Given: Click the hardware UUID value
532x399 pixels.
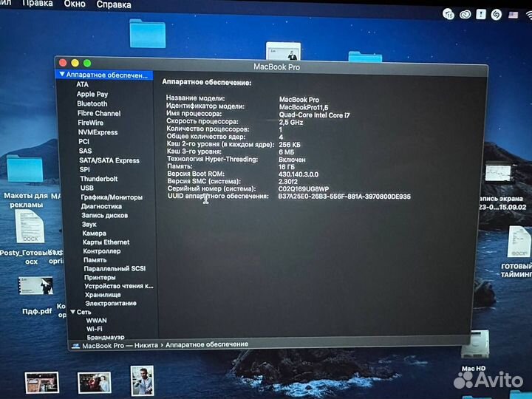Looking at the screenshot, I should pos(344,197).
